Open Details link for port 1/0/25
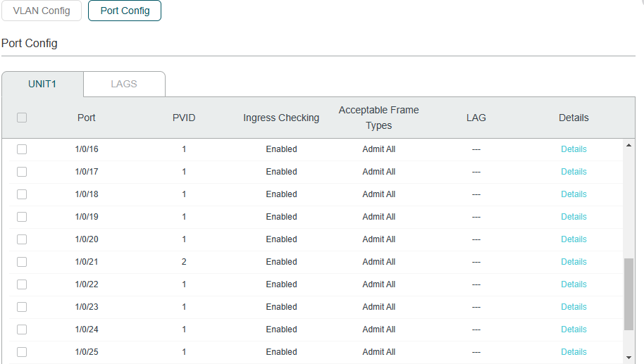The image size is (644, 364). coord(574,352)
